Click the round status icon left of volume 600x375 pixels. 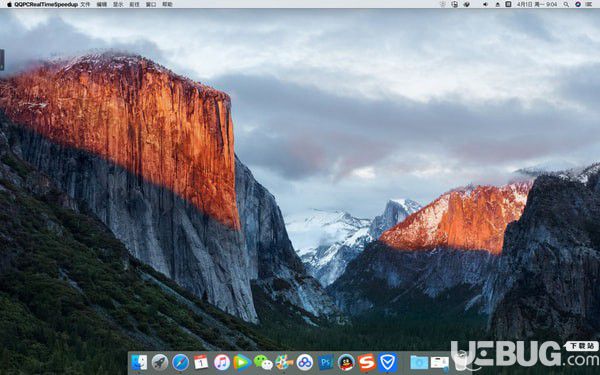click(467, 4)
